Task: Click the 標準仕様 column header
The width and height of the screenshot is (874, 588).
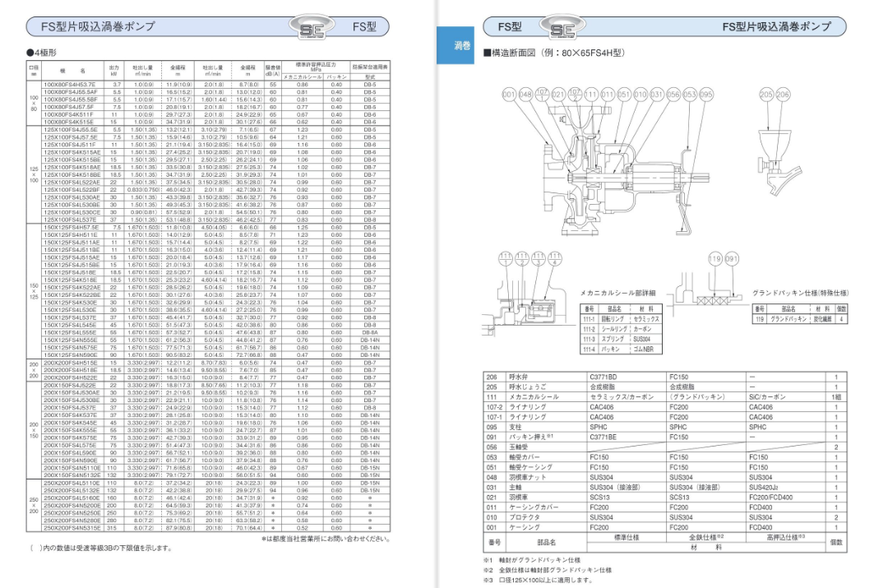Action: point(627,538)
